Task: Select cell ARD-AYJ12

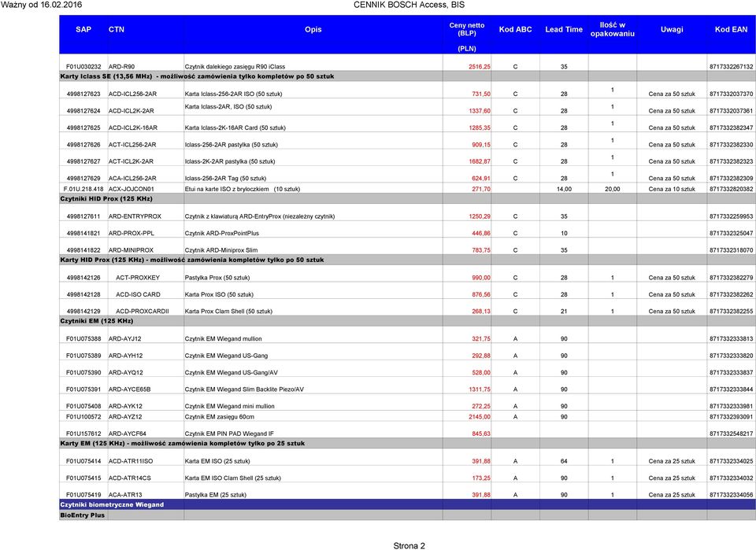Action: (x=125, y=339)
